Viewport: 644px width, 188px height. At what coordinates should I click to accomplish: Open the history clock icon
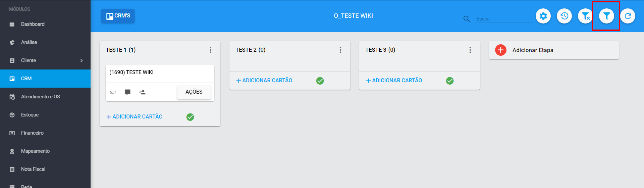click(564, 16)
